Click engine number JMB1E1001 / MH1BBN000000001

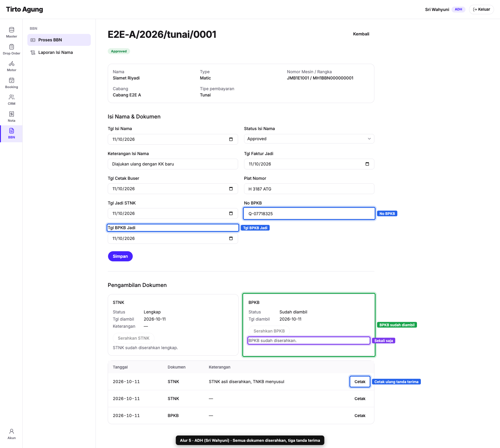320,78
